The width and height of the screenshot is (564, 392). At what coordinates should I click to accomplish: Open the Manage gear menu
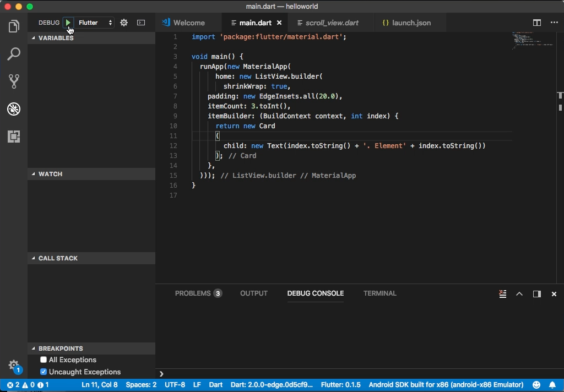(x=14, y=366)
